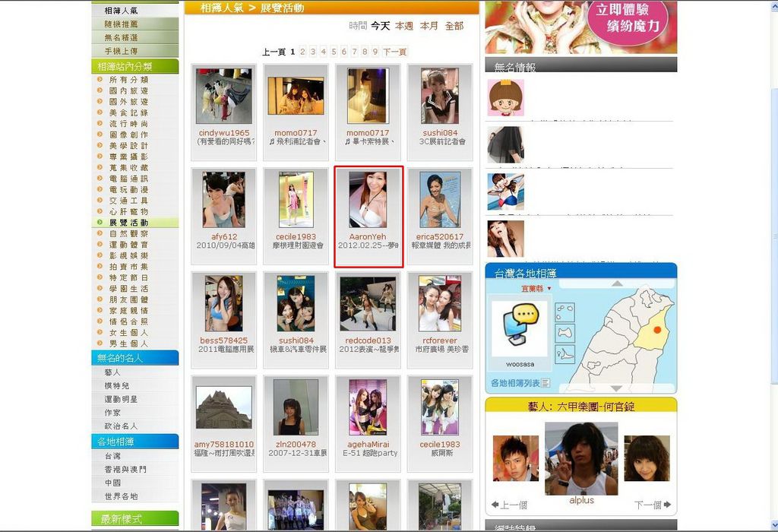
Task: Open the 世界各地 regional albums
Action: 121,496
